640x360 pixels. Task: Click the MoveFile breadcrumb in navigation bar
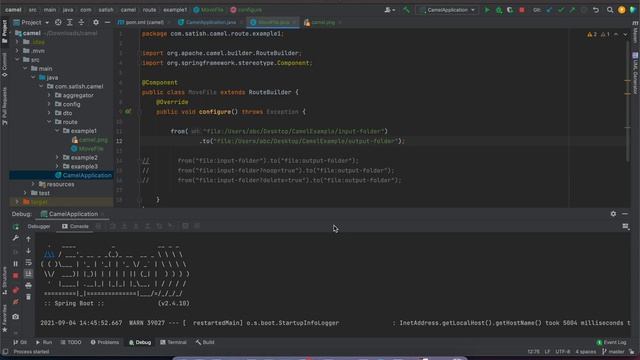tap(209, 10)
